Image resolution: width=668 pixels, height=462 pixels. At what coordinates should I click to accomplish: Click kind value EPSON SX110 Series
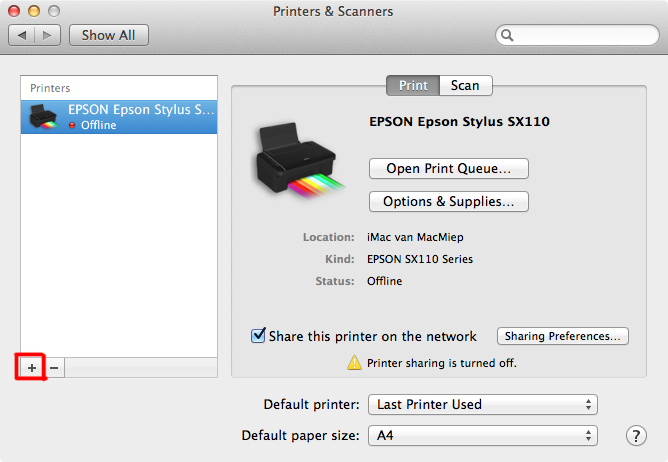(420, 259)
